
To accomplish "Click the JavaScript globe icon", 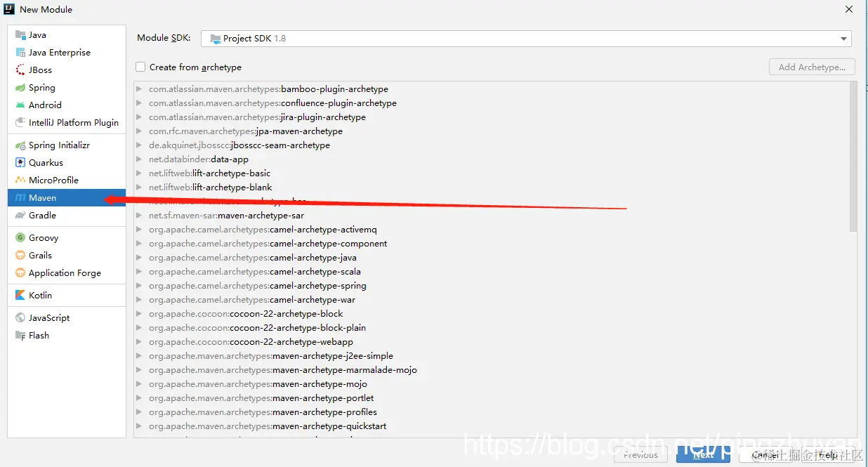I will click(x=20, y=318).
